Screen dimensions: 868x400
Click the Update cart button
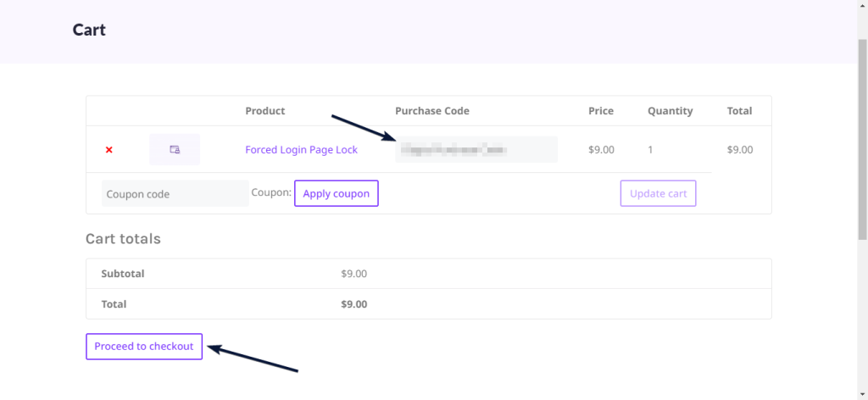658,193
